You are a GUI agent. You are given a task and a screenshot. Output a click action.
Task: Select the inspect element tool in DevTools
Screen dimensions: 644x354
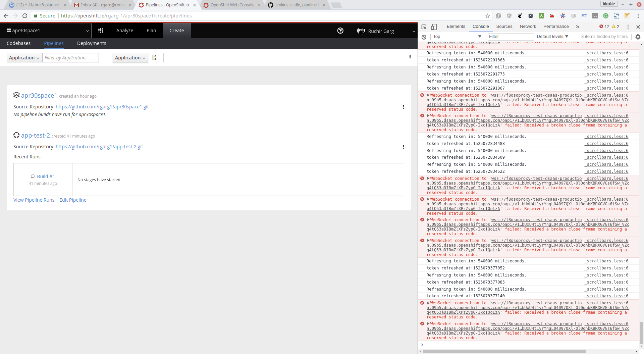pyautogui.click(x=424, y=27)
